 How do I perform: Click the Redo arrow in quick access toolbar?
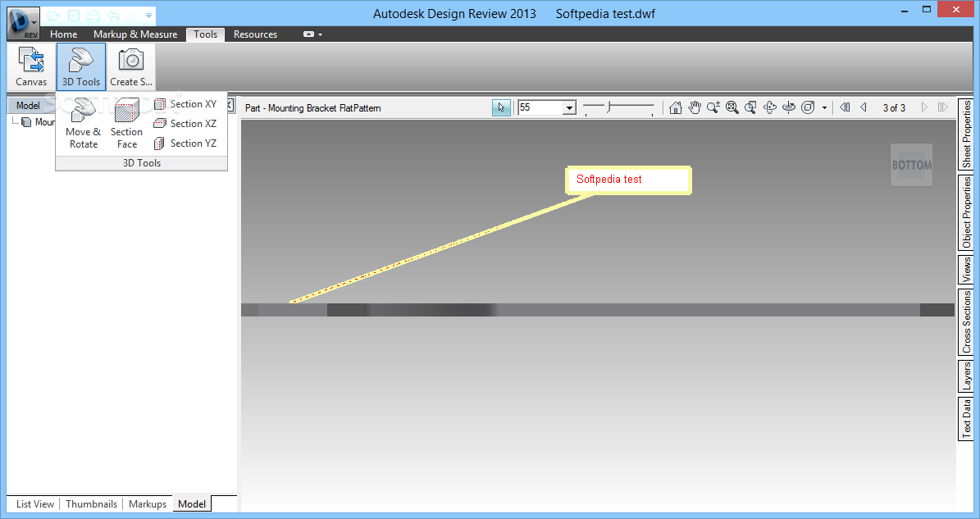coord(131,16)
